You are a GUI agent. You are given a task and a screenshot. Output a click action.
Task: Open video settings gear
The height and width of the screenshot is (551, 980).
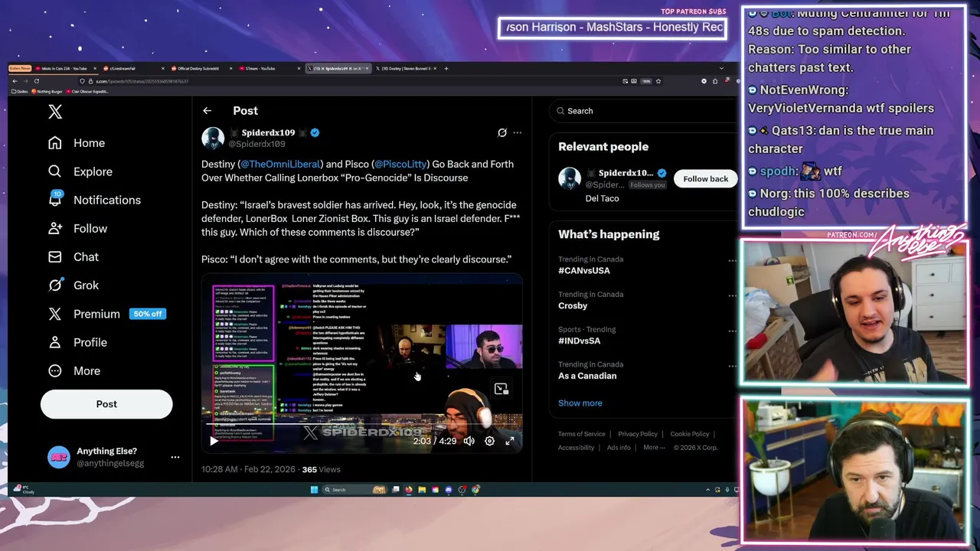490,441
